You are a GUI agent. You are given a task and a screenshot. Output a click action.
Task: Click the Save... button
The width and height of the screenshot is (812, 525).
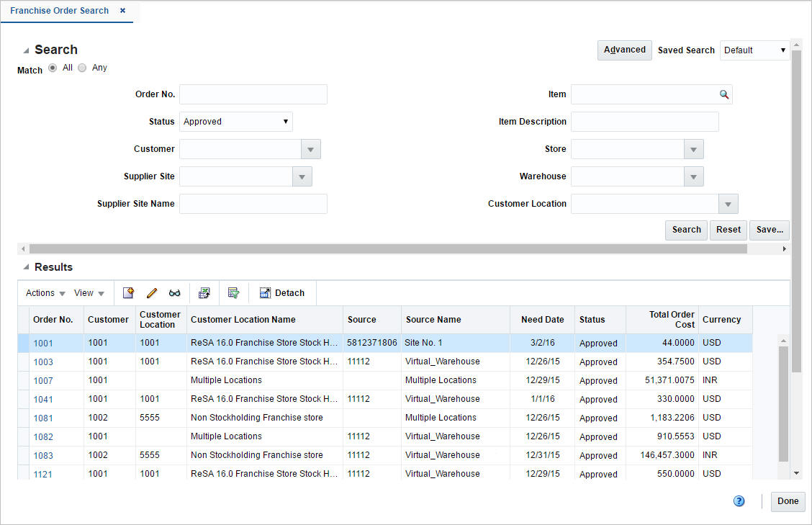[x=770, y=230]
